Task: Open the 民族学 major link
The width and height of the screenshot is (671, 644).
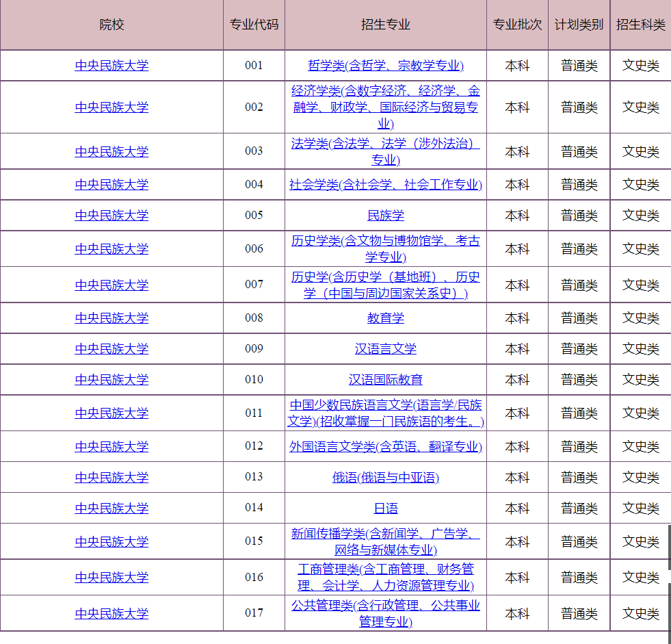Action: pos(386,216)
